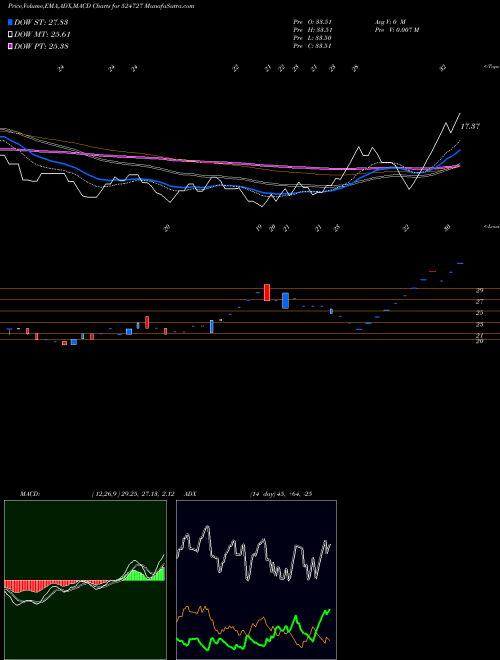Click the 'MACD:' panel heading
500x660 pixels.
30,494
